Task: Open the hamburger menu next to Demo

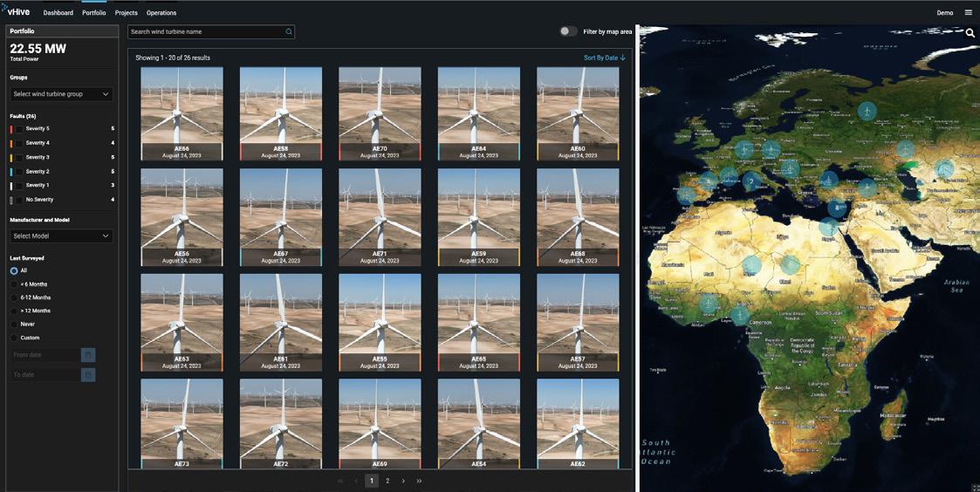Action: (x=968, y=12)
